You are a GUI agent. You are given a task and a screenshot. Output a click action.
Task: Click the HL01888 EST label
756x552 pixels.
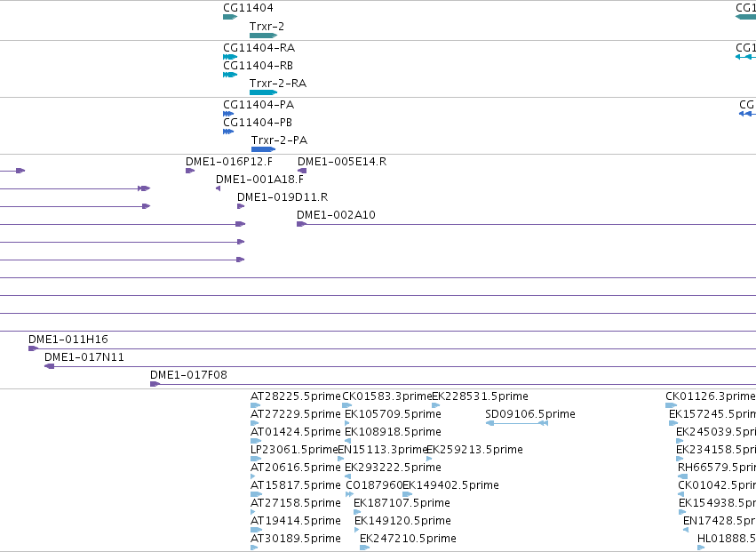click(x=727, y=539)
